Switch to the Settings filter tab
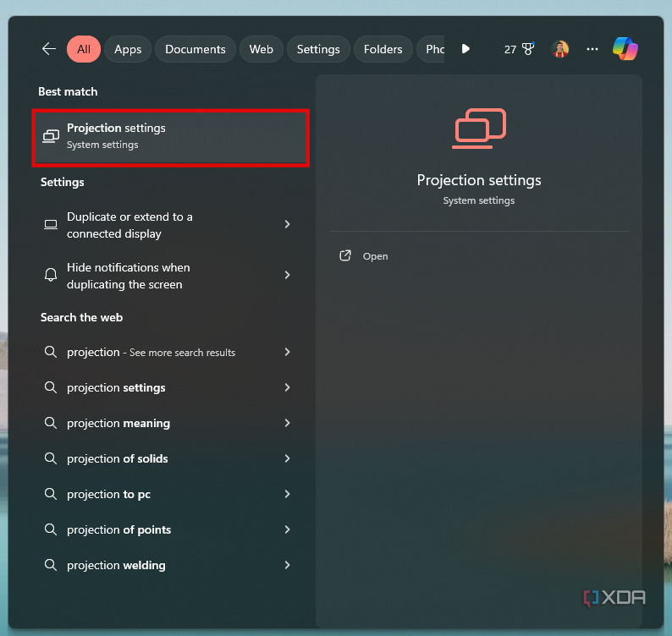Viewport: 672px width, 636px height. point(318,49)
